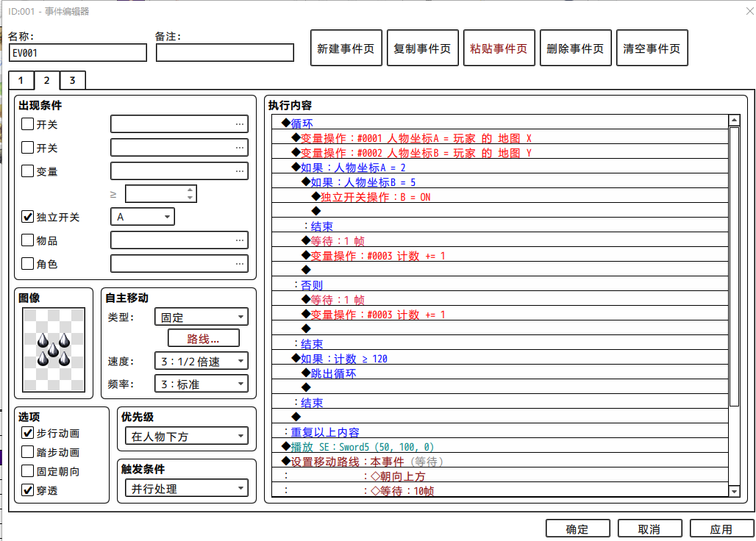The image size is (756, 541).
Task: Select the 循环 command row
Action: coord(499,123)
